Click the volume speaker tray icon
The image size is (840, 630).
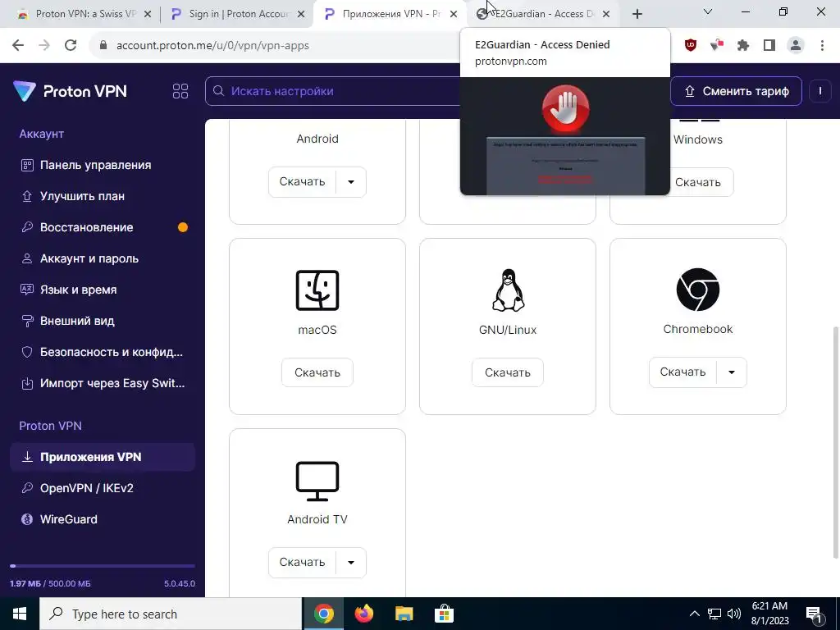pyautogui.click(x=734, y=614)
